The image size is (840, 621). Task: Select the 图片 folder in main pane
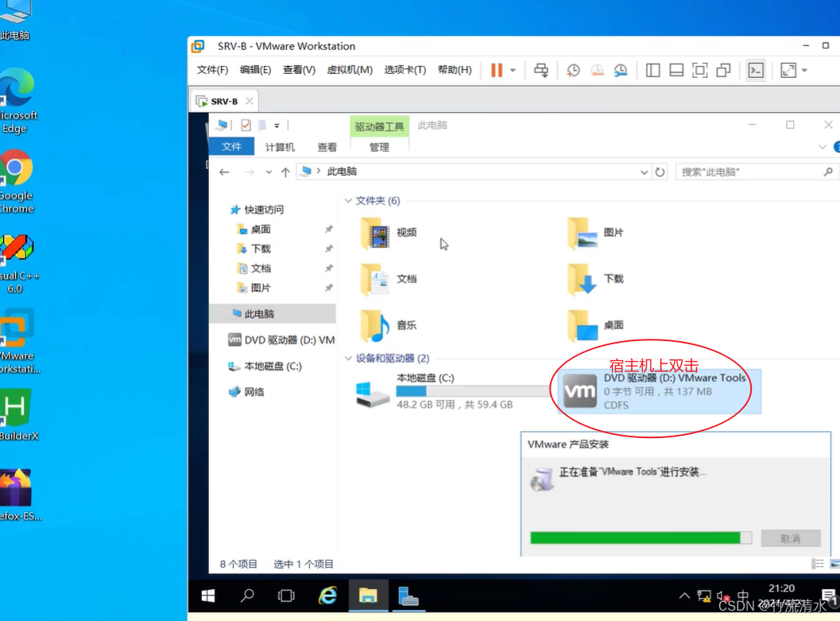(x=596, y=232)
